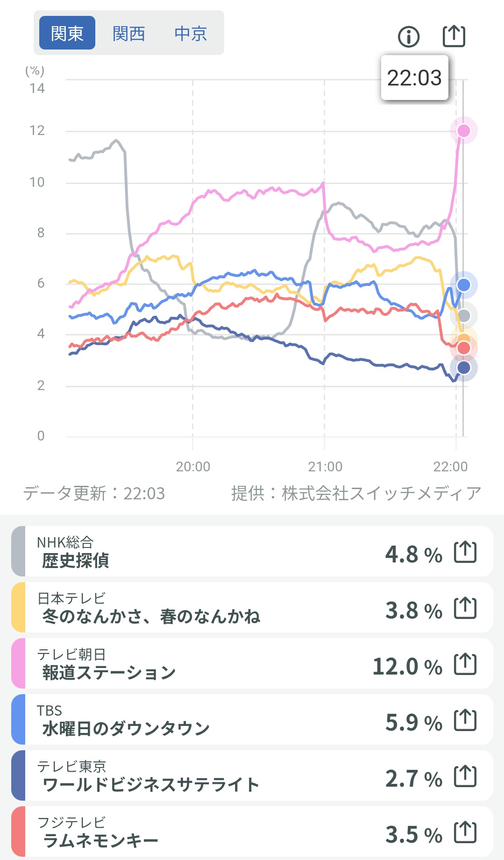Click the 22:03 time tooltip
Viewport: 504px width, 860px height.
point(414,78)
